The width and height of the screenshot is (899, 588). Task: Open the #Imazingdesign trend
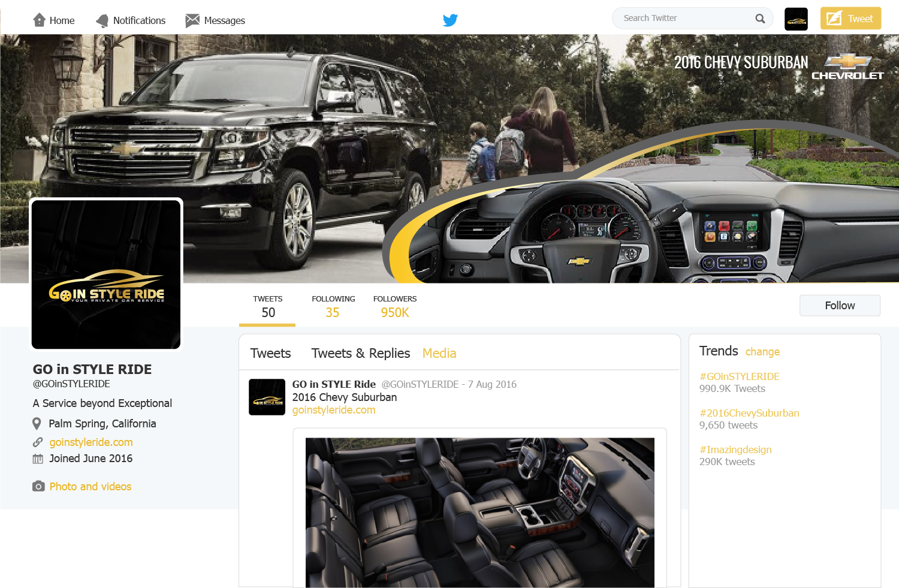[x=735, y=450]
